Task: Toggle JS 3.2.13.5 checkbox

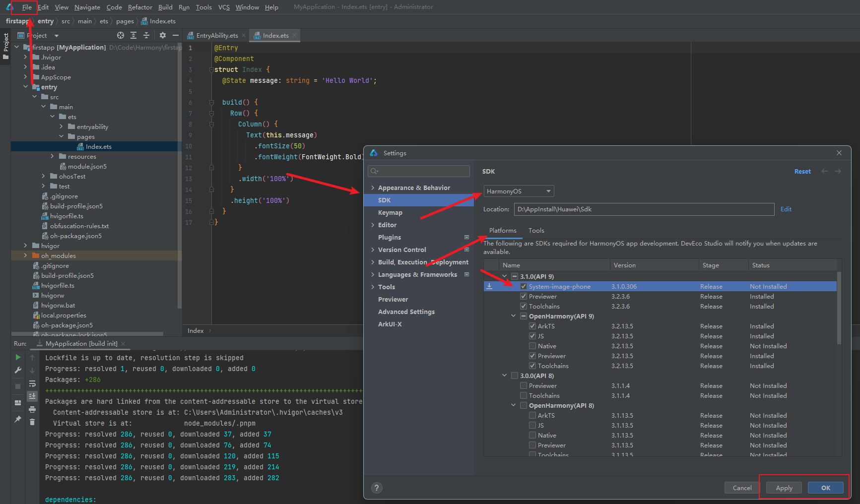Action: pyautogui.click(x=532, y=336)
